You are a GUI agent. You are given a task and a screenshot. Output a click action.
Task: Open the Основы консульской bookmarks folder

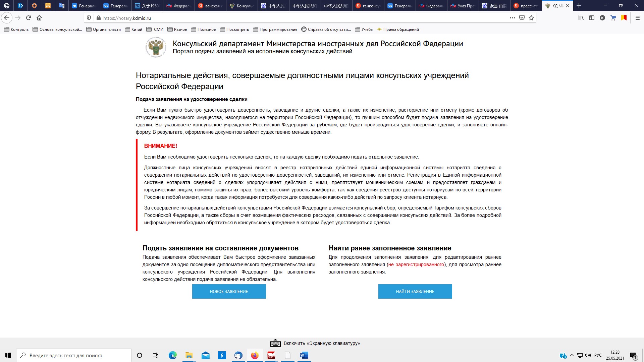(x=57, y=29)
